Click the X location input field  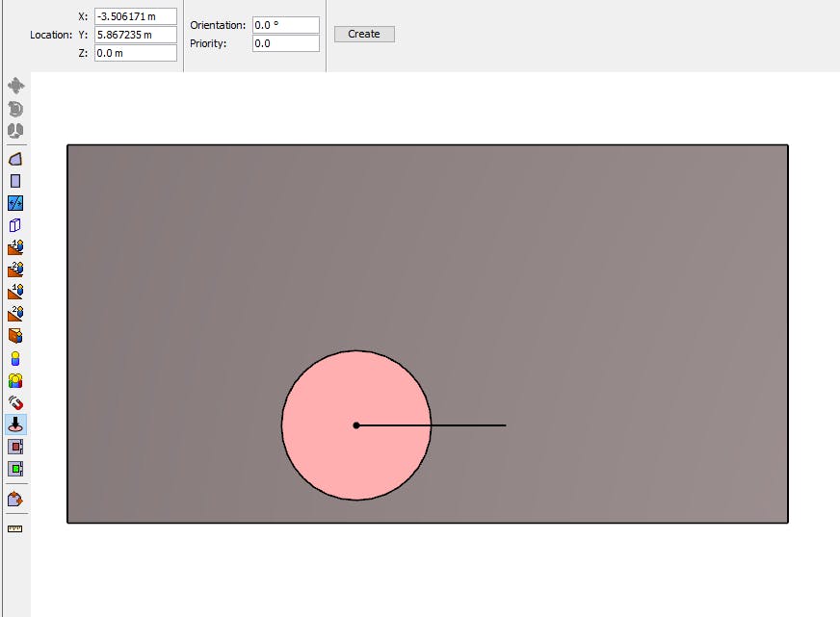pyautogui.click(x=135, y=16)
